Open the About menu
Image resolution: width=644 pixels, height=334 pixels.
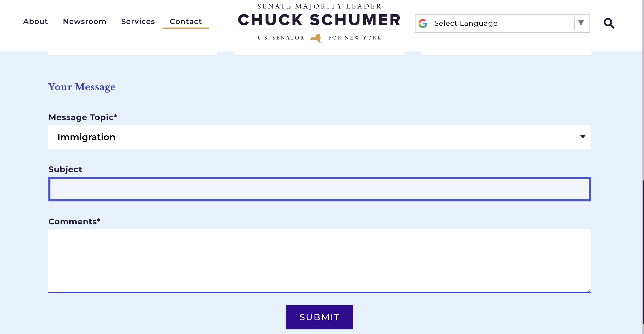pyautogui.click(x=35, y=21)
